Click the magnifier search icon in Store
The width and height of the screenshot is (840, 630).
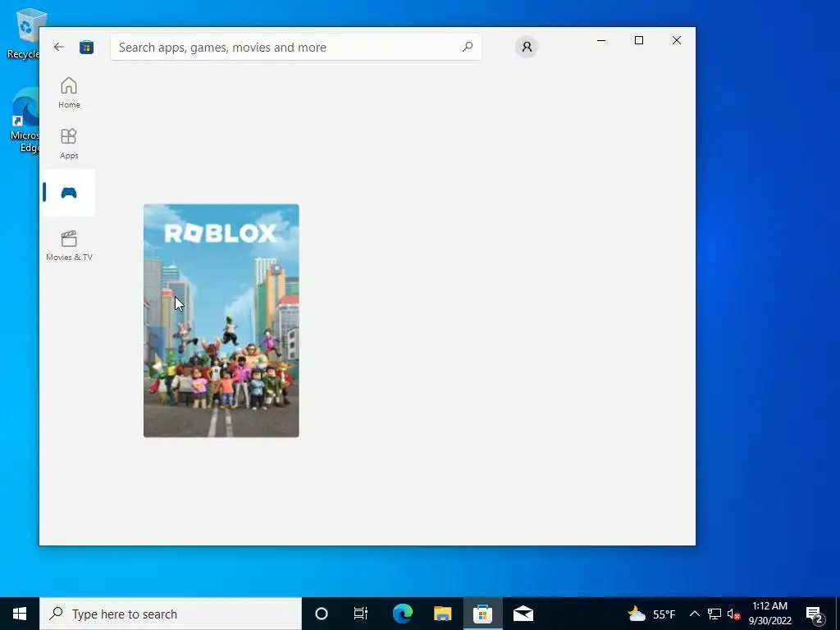[x=467, y=47]
